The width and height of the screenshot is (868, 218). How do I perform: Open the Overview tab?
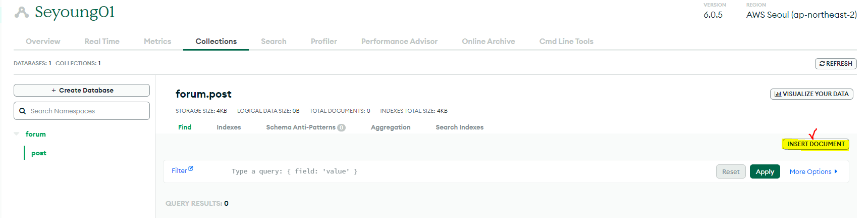(43, 41)
